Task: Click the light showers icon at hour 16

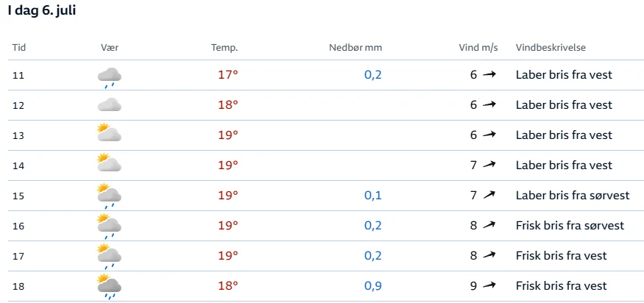Action: [x=109, y=227]
